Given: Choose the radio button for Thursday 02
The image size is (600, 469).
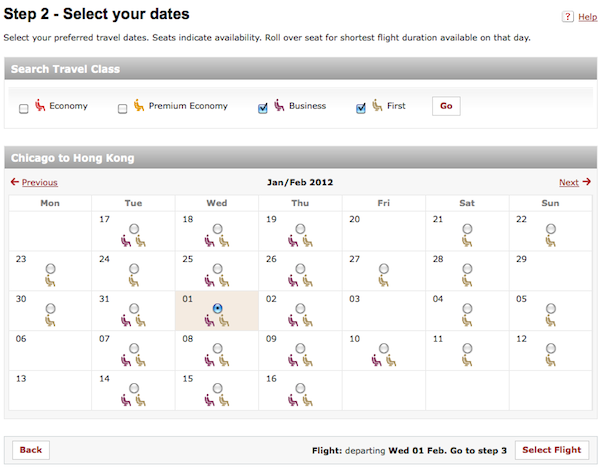Looking at the screenshot, I should point(300,308).
